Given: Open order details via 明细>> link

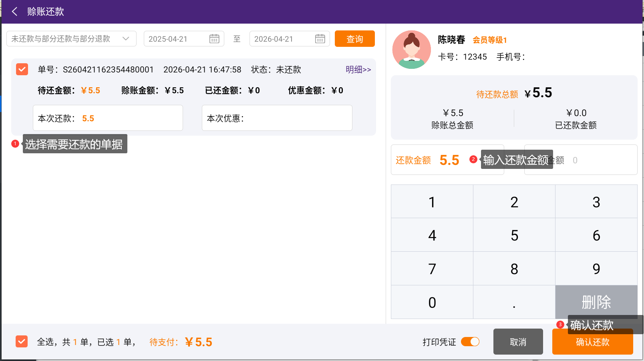Looking at the screenshot, I should [x=358, y=70].
